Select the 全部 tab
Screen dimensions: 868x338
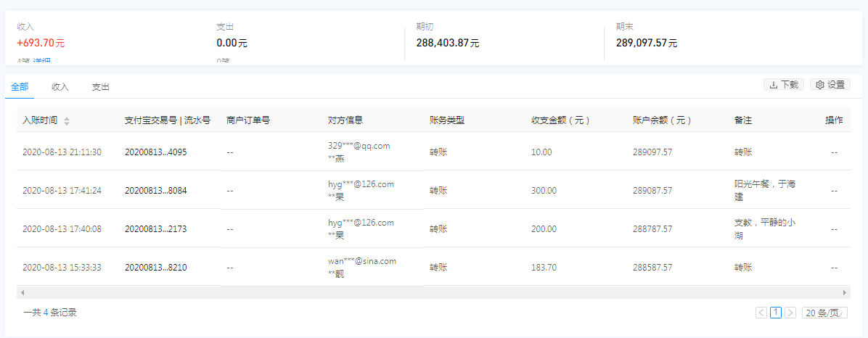click(20, 87)
